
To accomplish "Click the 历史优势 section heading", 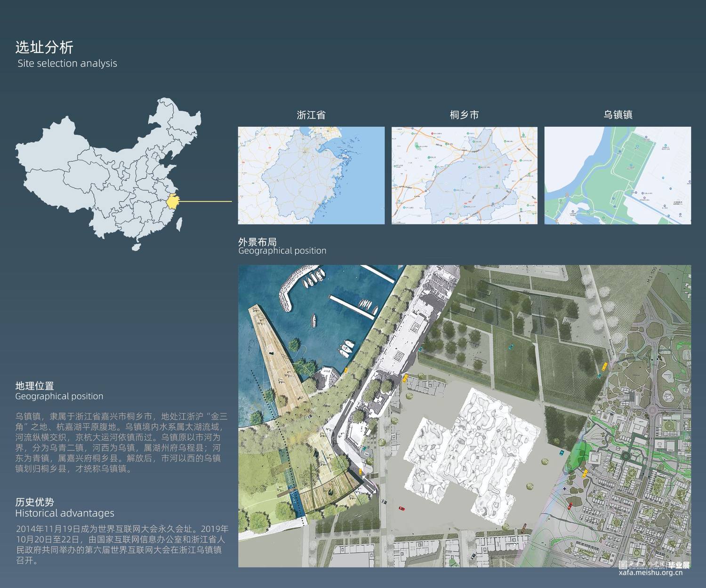I will click(x=34, y=502).
